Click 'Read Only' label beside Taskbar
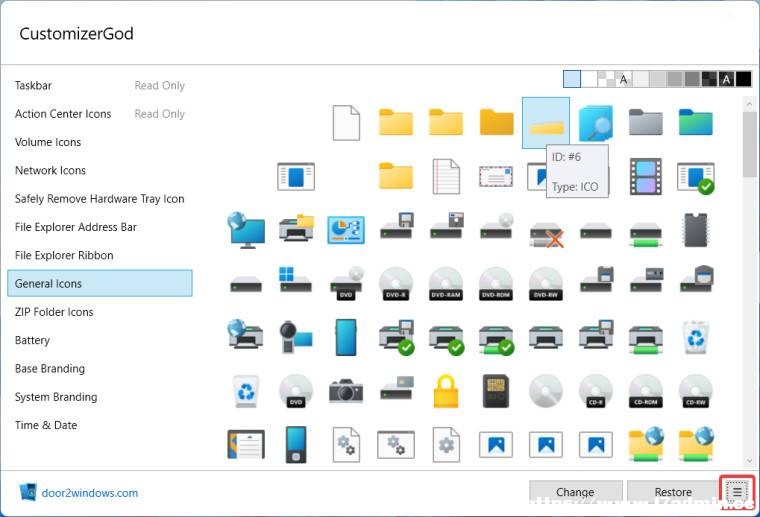Screen dimensions: 760x517 pyautogui.click(x=159, y=86)
